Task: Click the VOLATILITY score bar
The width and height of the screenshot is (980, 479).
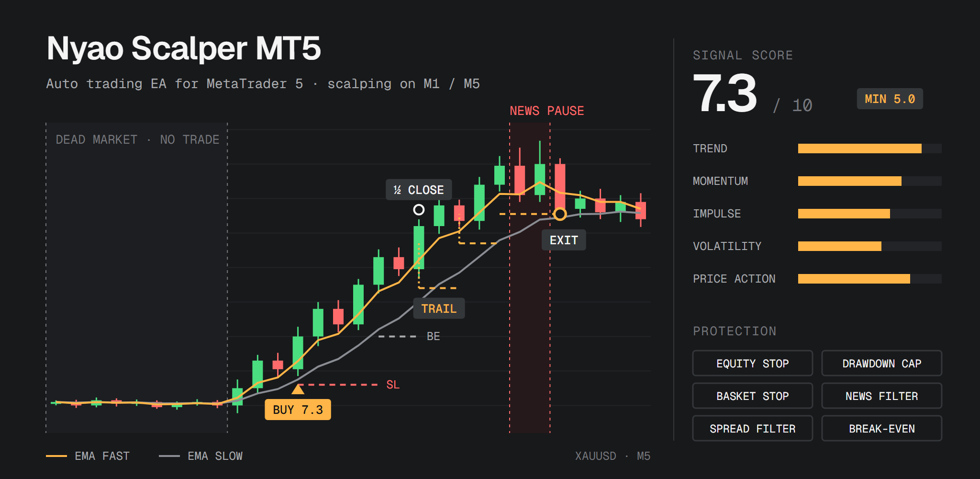Action: [869, 246]
